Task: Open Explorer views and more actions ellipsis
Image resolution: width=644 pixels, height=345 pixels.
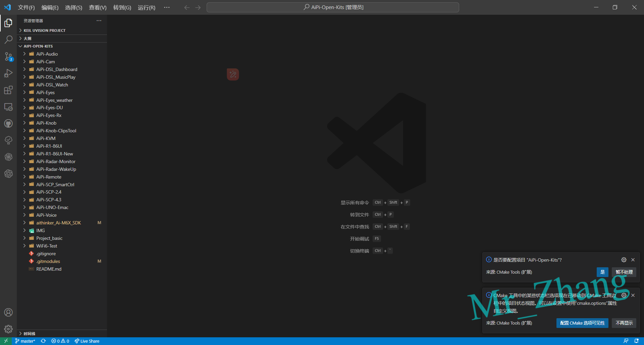Action: tap(99, 21)
